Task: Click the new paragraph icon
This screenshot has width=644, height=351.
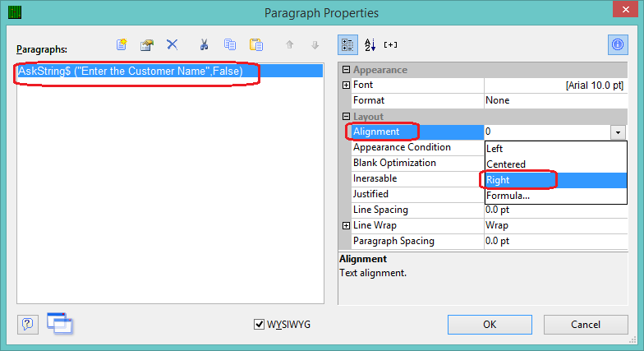Action: pyautogui.click(x=122, y=44)
